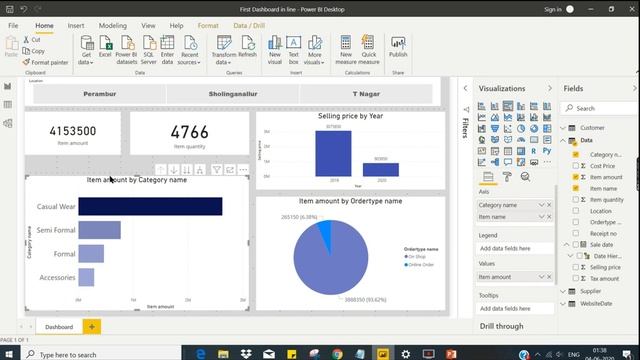The width and height of the screenshot is (640, 360).
Task: Open the Analytics magnifier pane
Action: click(x=525, y=177)
